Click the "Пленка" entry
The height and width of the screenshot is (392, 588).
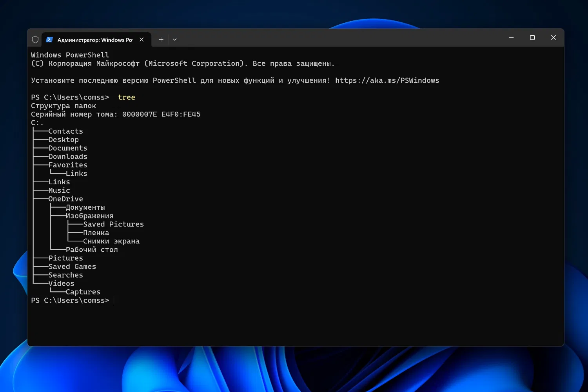(96, 233)
